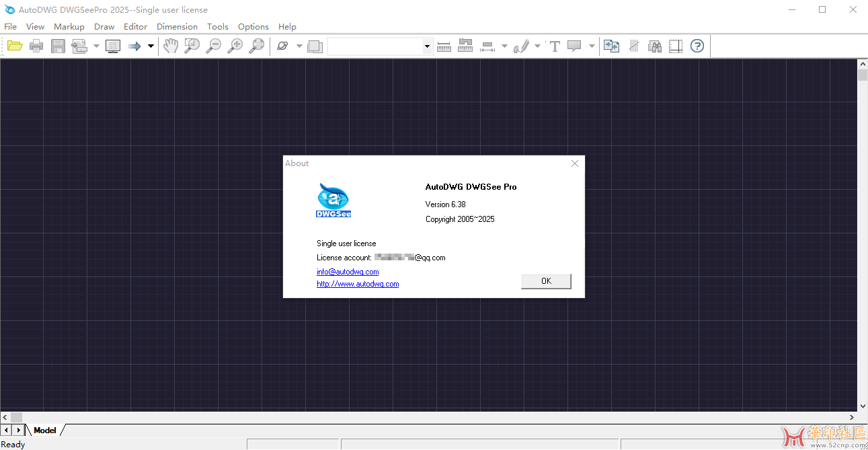Open the Dimension menu
Image resolution: width=868 pixels, height=450 pixels.
pos(177,27)
